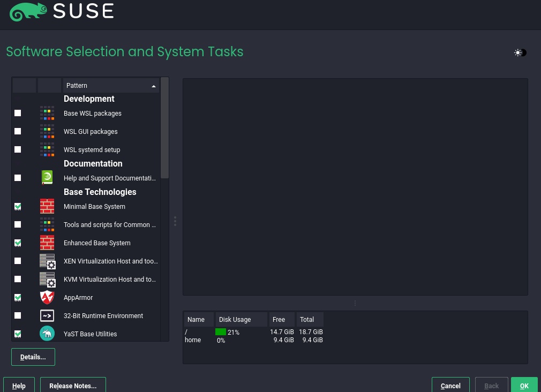Select Help and Support Documentation pattern
Image resolution: width=541 pixels, height=392 pixels.
(x=110, y=178)
